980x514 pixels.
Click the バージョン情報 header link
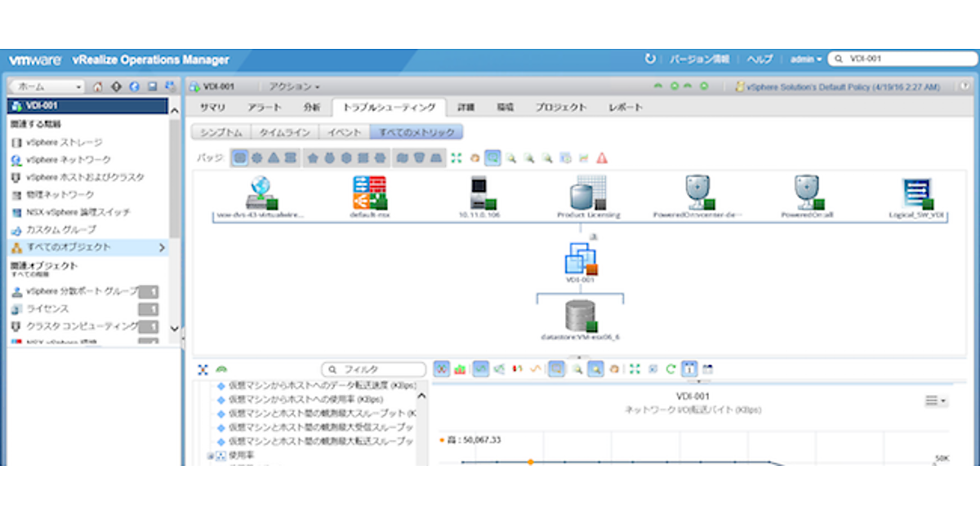pyautogui.click(x=700, y=60)
